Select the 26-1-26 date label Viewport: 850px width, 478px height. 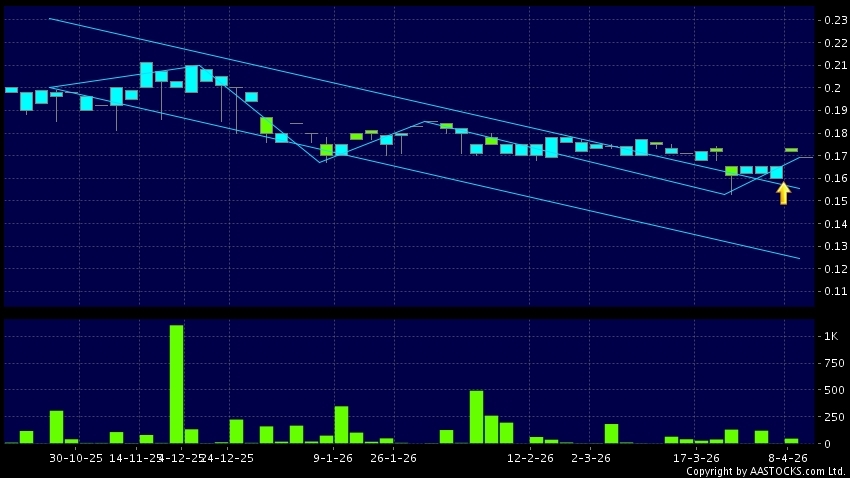click(393, 457)
